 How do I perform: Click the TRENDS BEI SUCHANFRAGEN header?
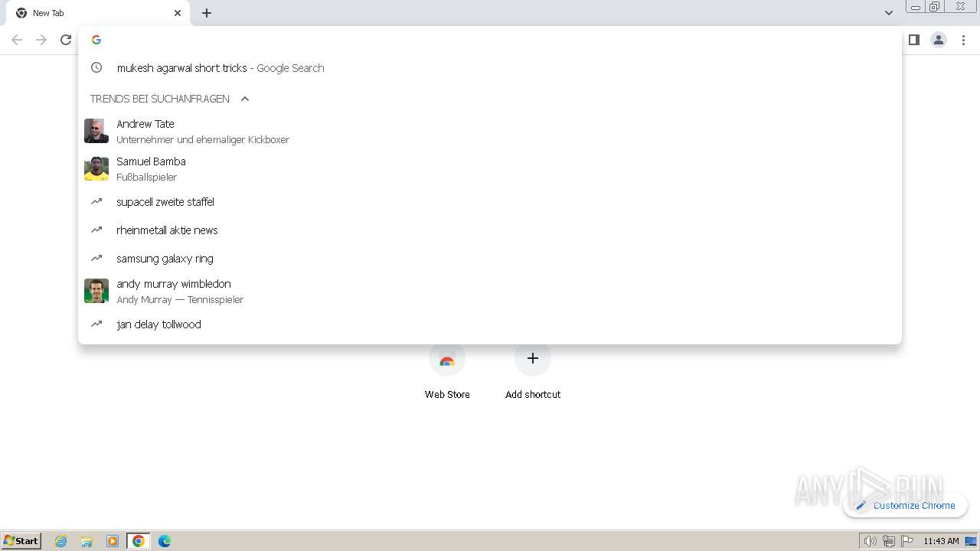pos(159,99)
